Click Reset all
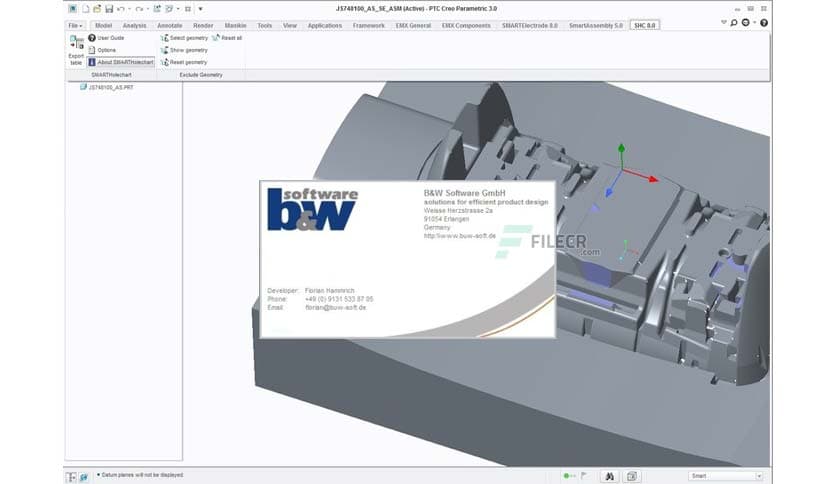Image resolution: width=836 pixels, height=484 pixels. [227, 38]
